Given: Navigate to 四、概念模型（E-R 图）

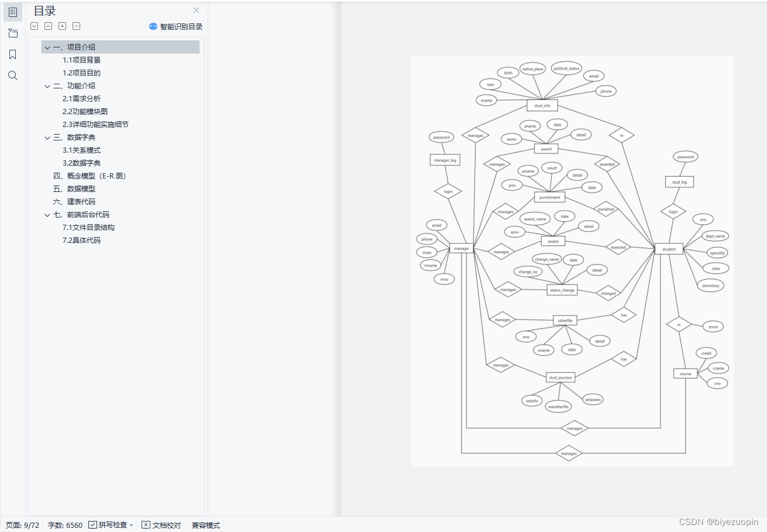Looking at the screenshot, I should click(x=90, y=176).
